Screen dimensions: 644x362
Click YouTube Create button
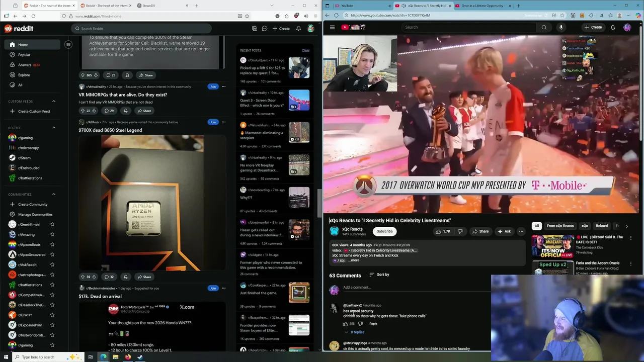[x=593, y=27]
